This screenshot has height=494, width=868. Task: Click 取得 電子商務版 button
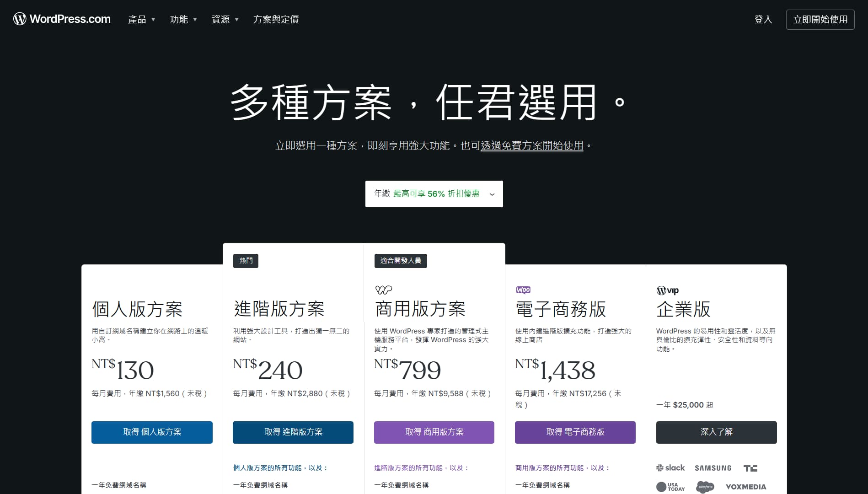pyautogui.click(x=575, y=432)
